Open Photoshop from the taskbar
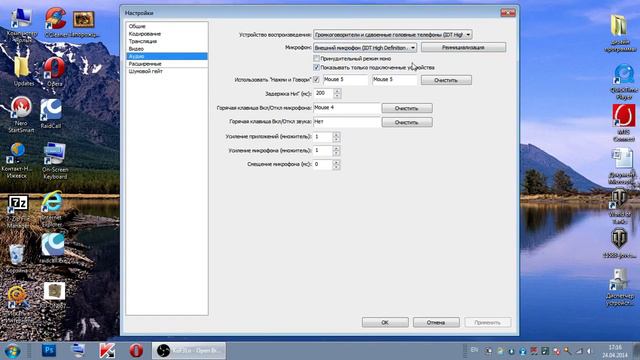640x360 pixels. point(49,350)
